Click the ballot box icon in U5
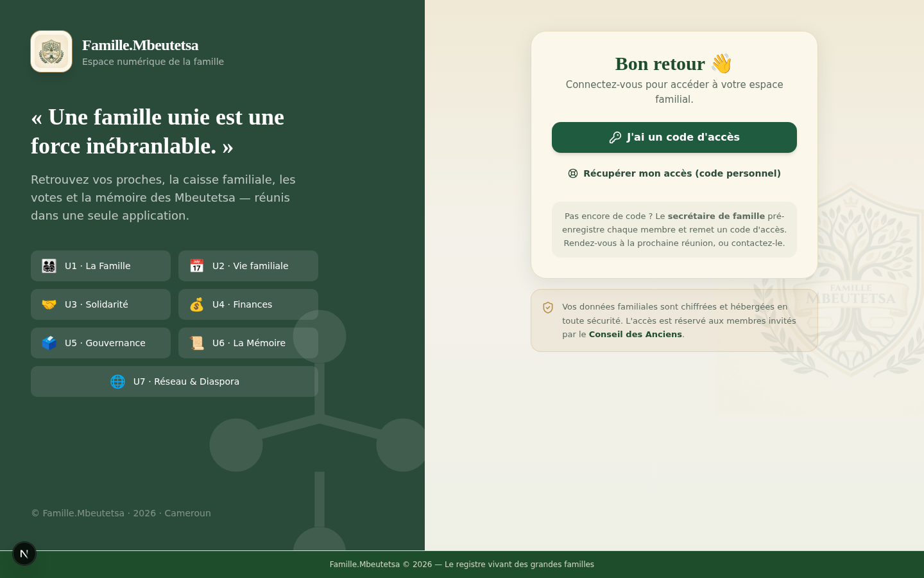Image resolution: width=924 pixels, height=578 pixels. [49, 343]
